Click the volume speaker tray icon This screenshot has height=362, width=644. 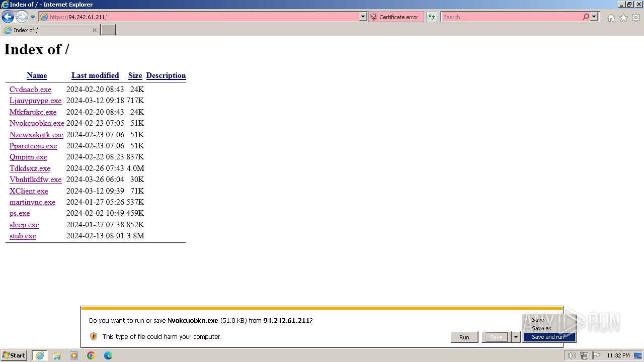click(572, 355)
